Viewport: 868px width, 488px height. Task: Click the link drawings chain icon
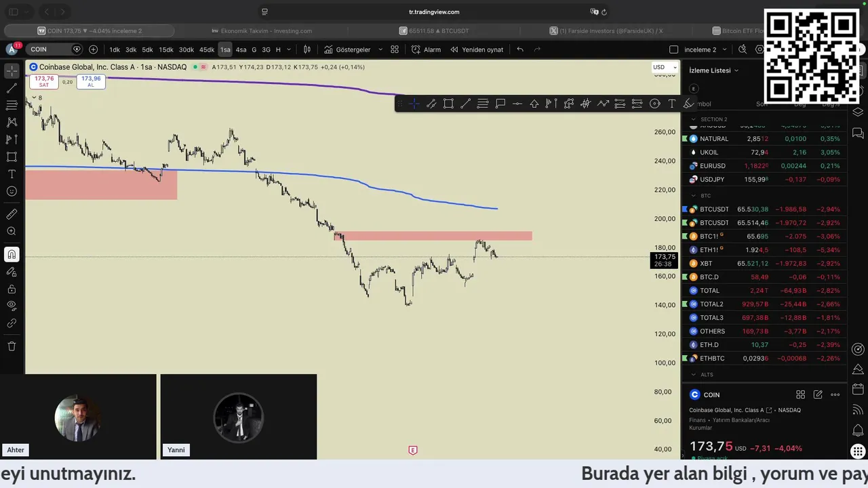pos(12,323)
